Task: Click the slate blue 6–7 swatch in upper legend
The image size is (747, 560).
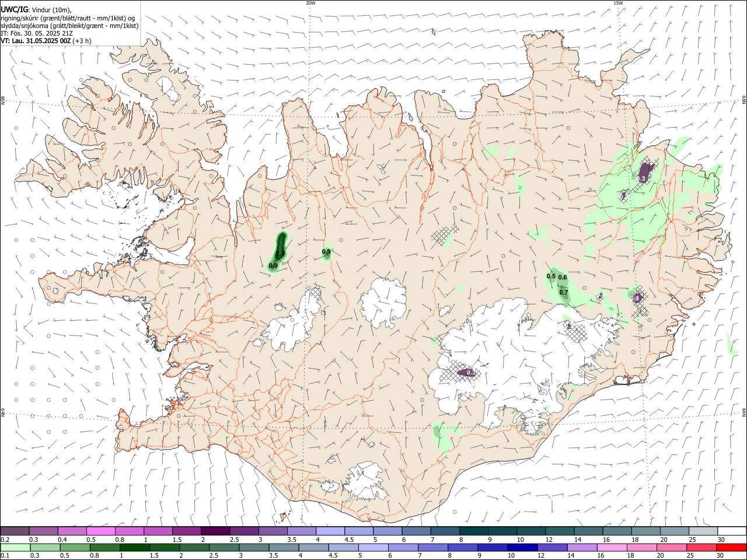Action: pyautogui.click(x=416, y=531)
